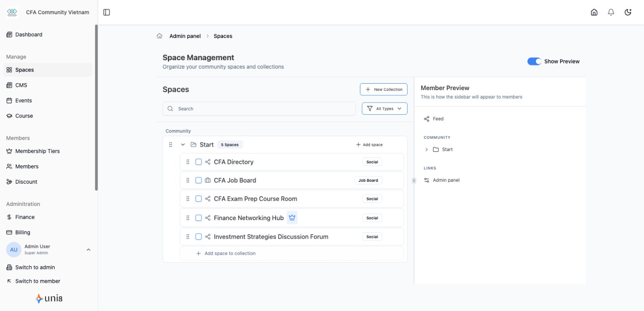Open Discount in the sidebar
This screenshot has width=644, height=311.
48,182
